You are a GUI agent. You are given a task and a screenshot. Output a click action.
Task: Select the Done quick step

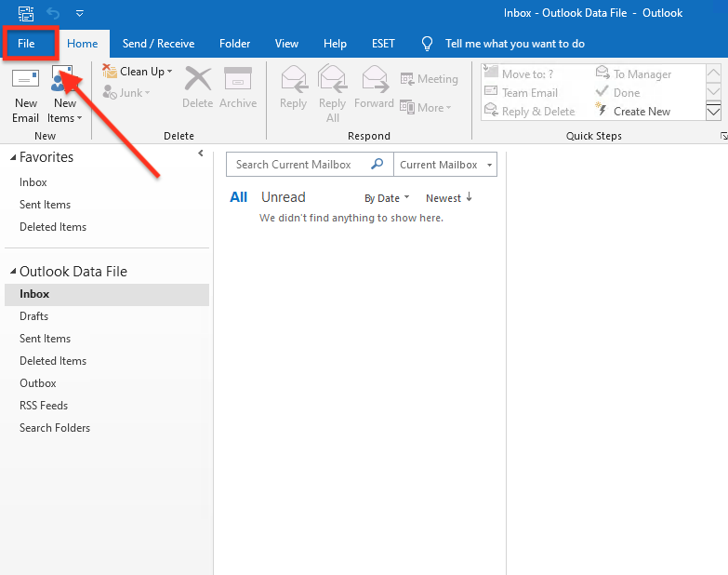[618, 93]
